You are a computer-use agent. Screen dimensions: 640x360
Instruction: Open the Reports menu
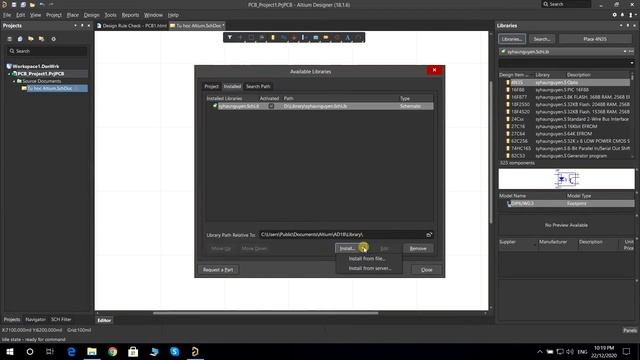pyautogui.click(x=130, y=15)
